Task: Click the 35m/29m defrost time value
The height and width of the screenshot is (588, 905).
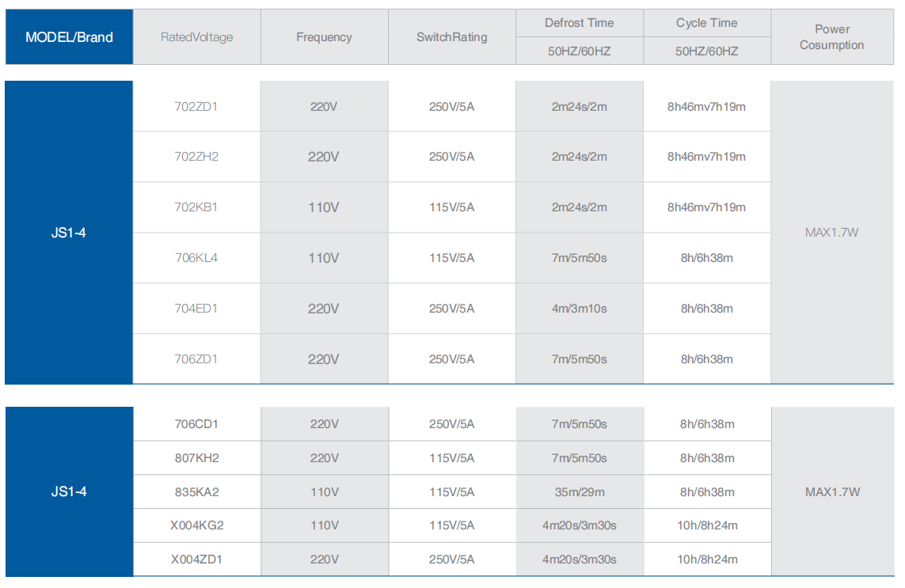Action: 579,492
